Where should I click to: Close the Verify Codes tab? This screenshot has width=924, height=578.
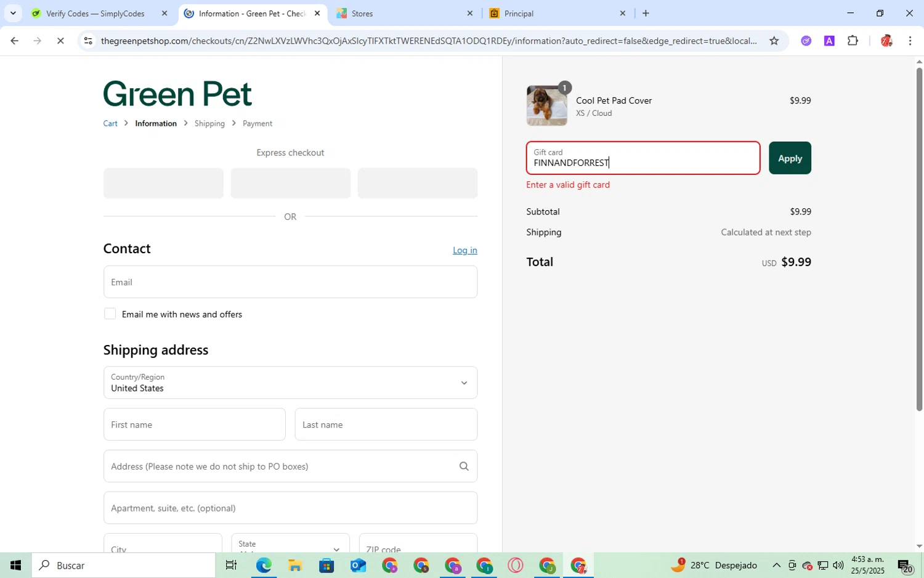164,13
